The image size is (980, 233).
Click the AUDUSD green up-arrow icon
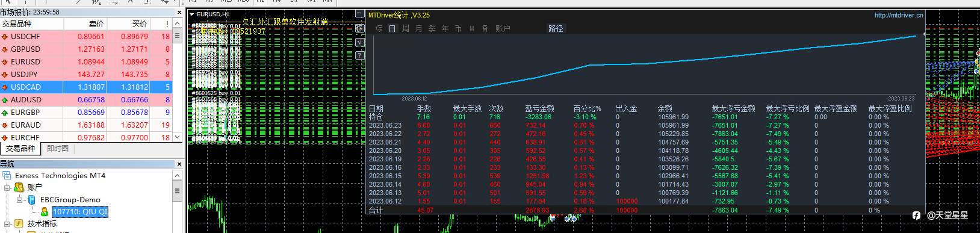5,100
